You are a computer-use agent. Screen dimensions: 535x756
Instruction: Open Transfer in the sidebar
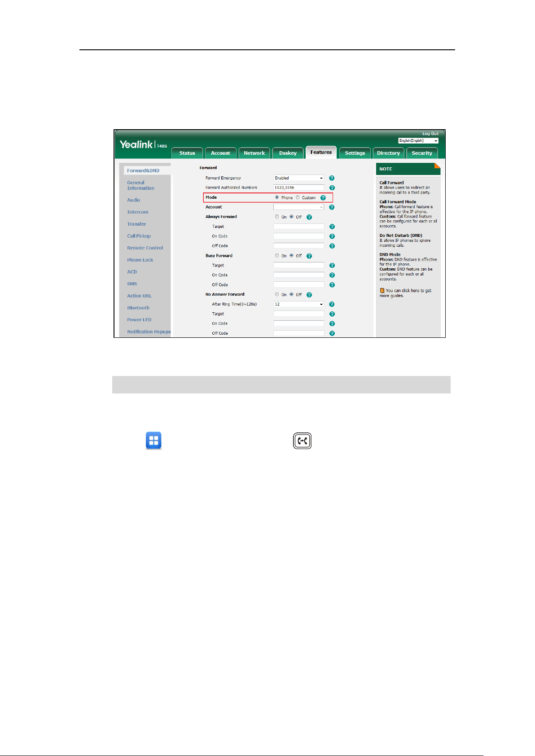coord(136,224)
